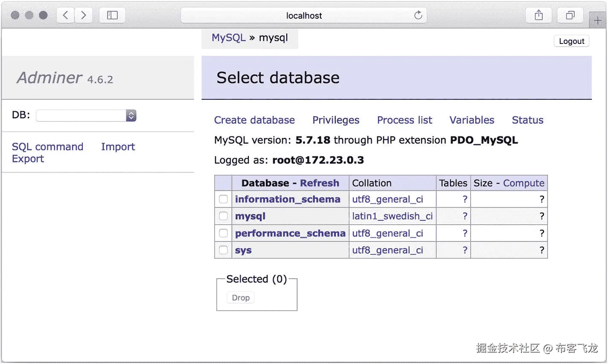Image resolution: width=608 pixels, height=364 pixels.
Task: Open a new tab with plus button
Action: tap(598, 20)
